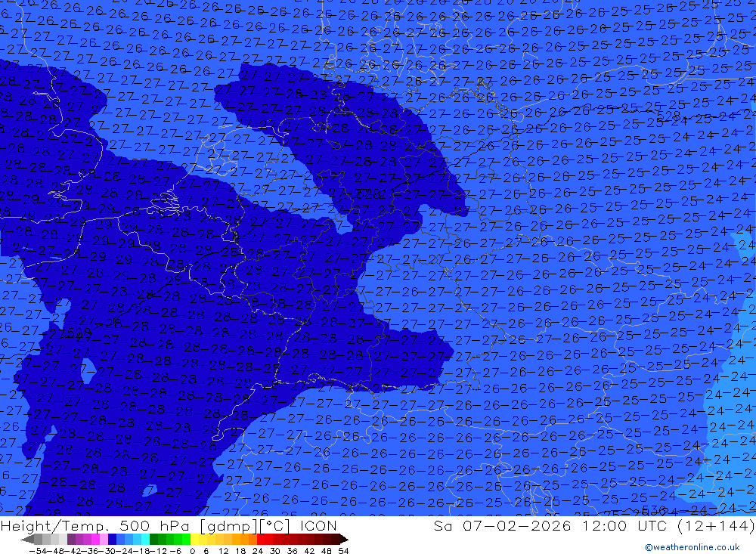Click the '30' color scale label

pos(275,551)
